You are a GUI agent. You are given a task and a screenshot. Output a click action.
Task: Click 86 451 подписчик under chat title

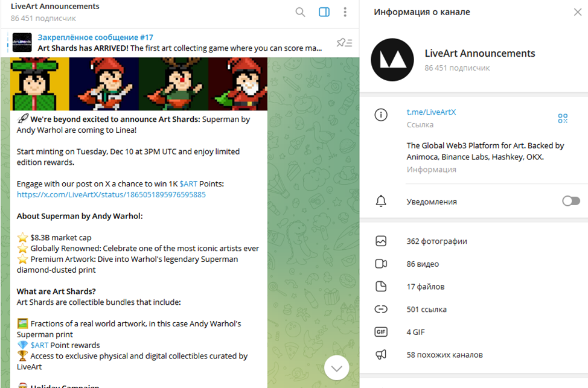43,18
